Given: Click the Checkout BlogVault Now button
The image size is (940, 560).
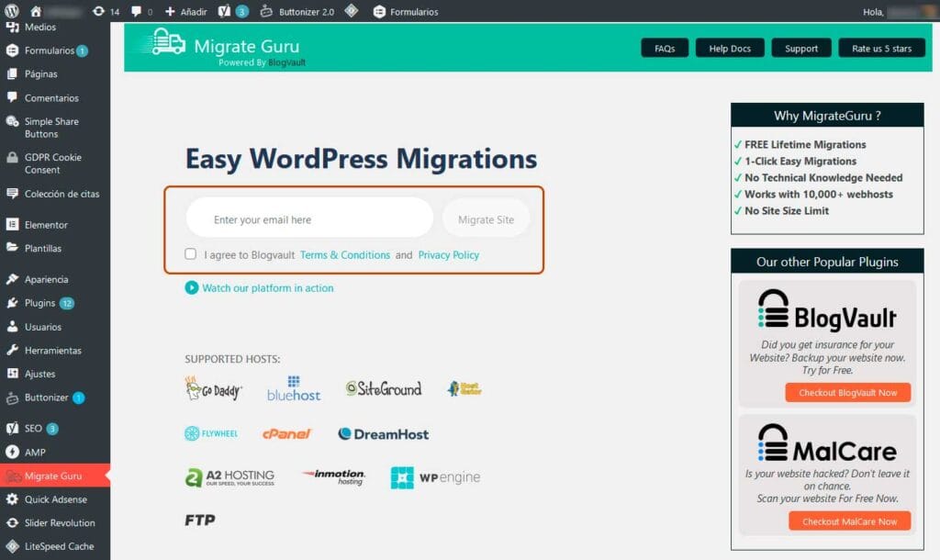Looking at the screenshot, I should click(x=847, y=392).
